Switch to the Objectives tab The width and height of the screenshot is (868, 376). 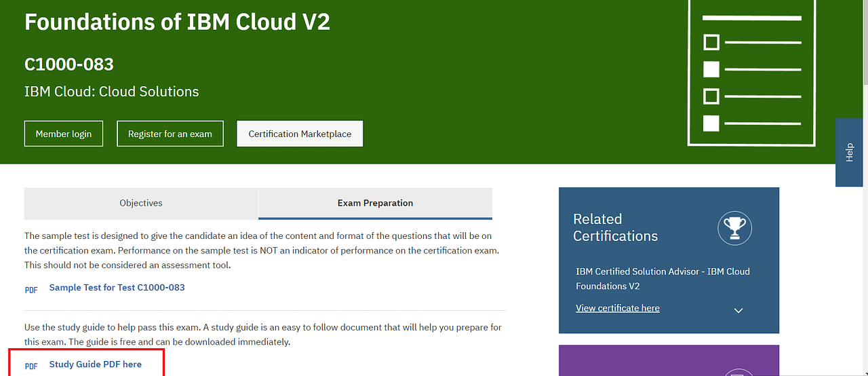point(141,203)
